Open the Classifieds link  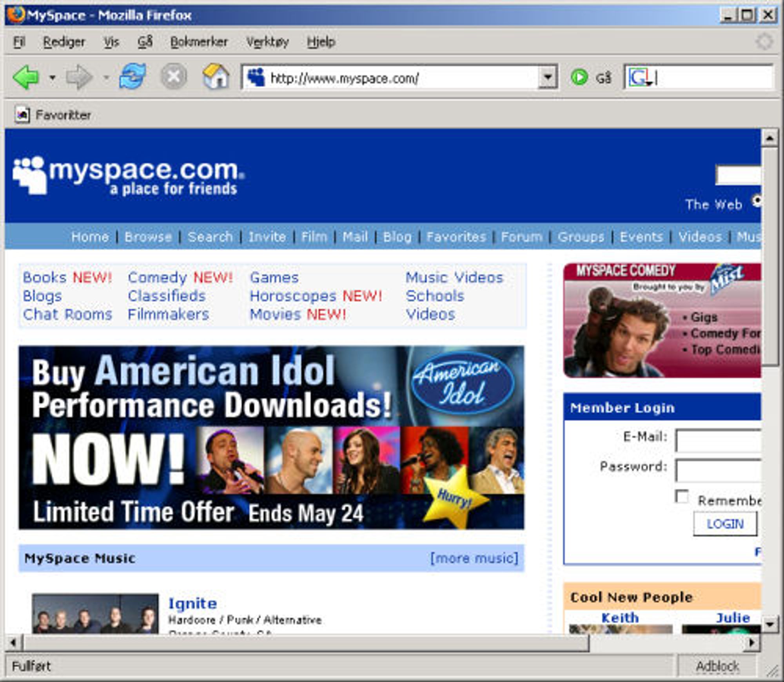coord(167,296)
